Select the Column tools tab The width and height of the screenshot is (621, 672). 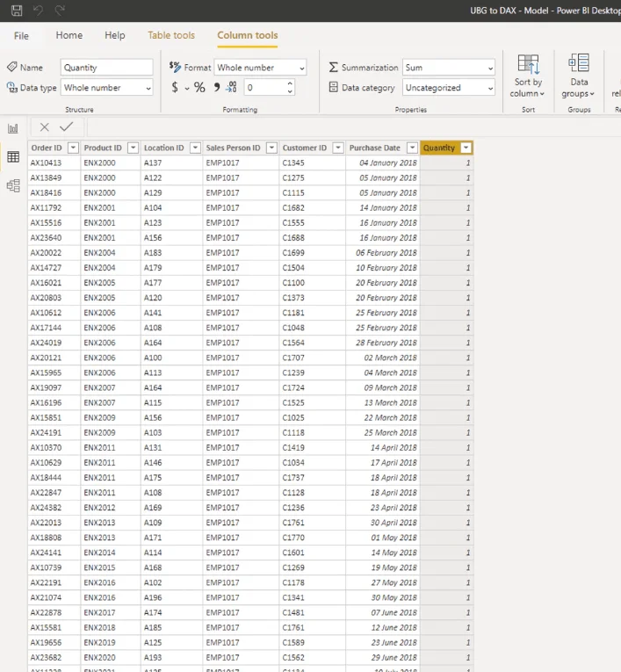click(x=248, y=35)
